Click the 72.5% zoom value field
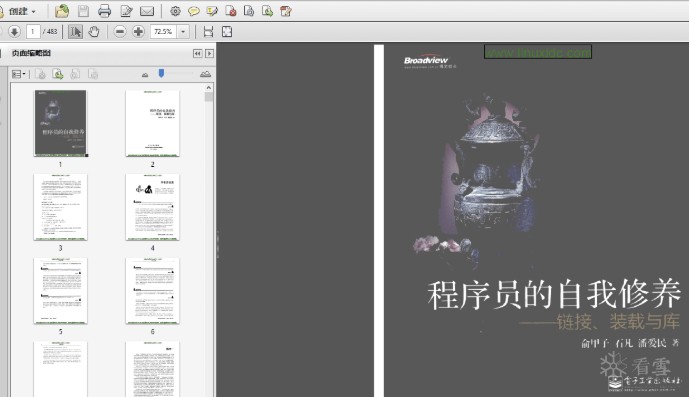689x397 pixels. [163, 32]
